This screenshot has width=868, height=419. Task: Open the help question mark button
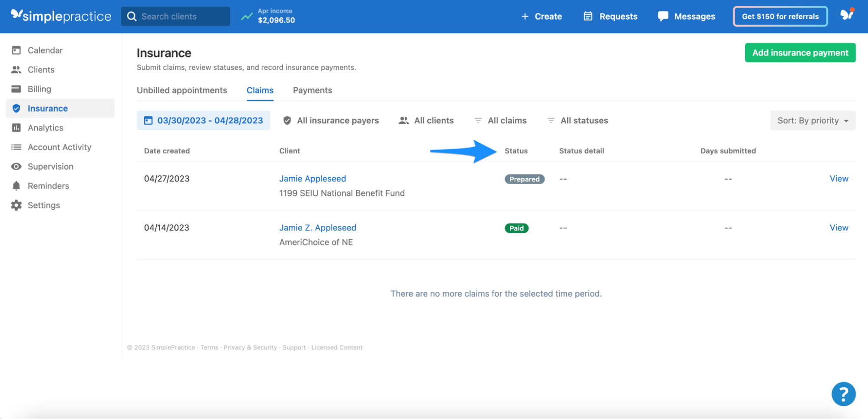point(843,394)
